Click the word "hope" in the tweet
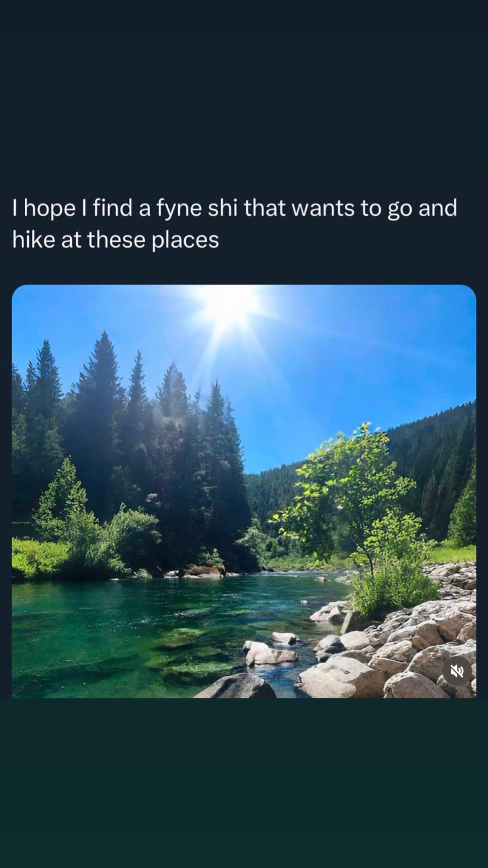The height and width of the screenshot is (868, 488). click(49, 209)
